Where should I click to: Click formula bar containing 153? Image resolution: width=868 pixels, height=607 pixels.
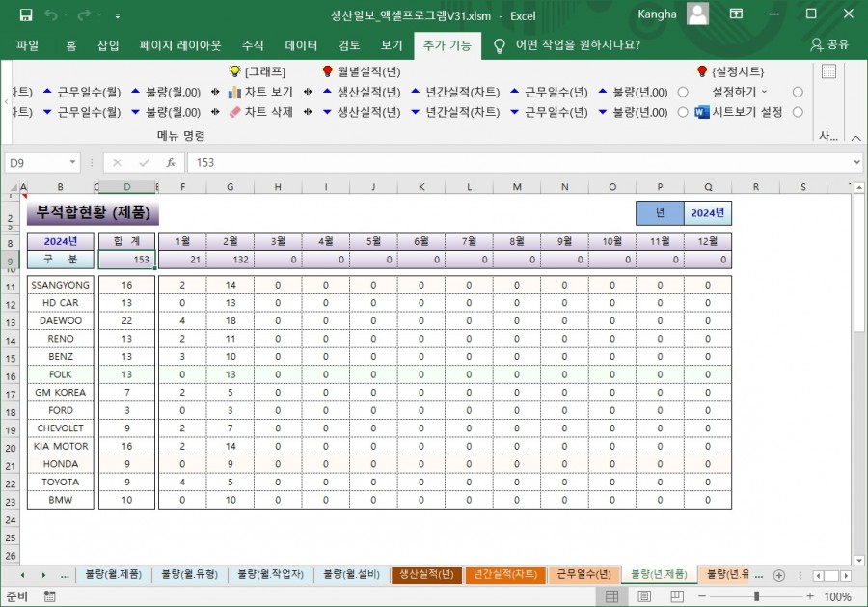519,163
